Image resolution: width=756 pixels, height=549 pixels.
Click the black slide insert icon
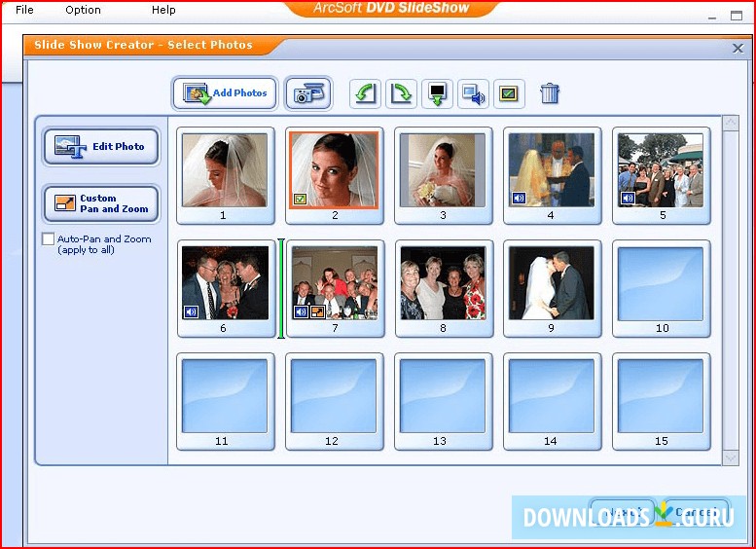(x=437, y=93)
